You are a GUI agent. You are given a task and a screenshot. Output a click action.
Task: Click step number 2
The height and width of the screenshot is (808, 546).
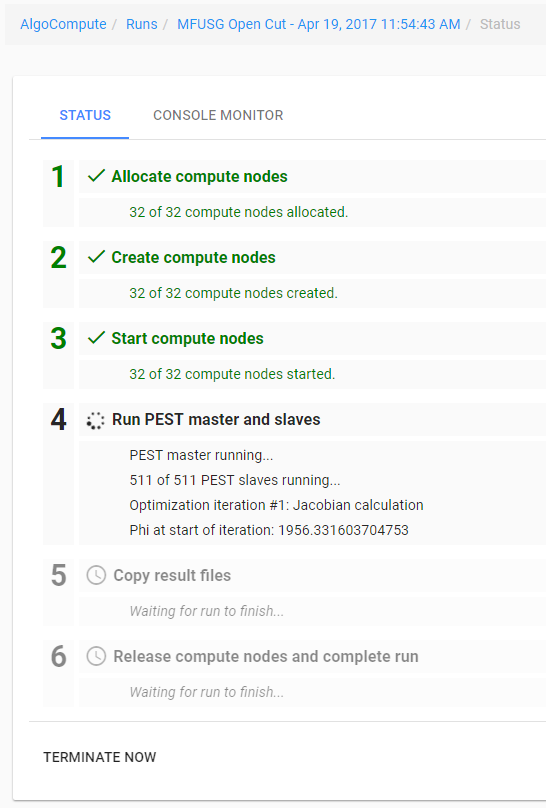pyautogui.click(x=58, y=258)
